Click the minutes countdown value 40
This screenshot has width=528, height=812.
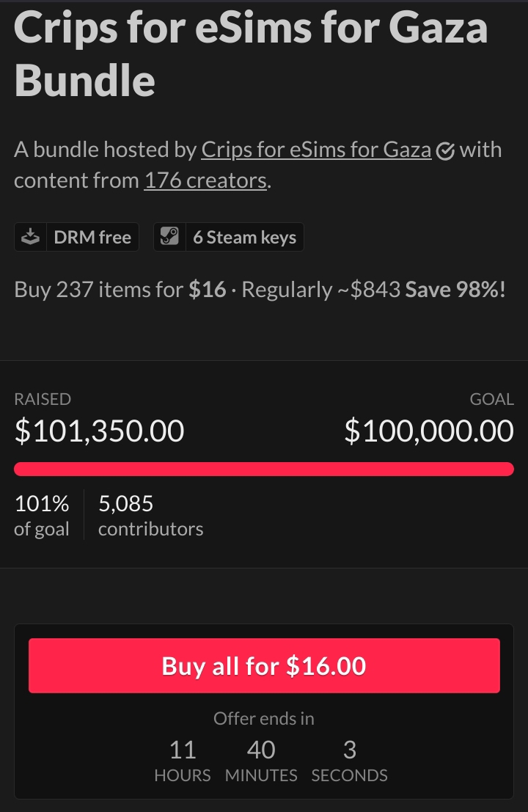pyautogui.click(x=261, y=750)
